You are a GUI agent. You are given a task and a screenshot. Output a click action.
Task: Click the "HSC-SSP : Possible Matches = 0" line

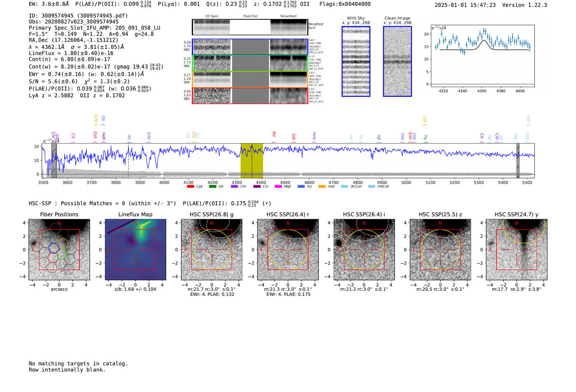tap(77, 203)
